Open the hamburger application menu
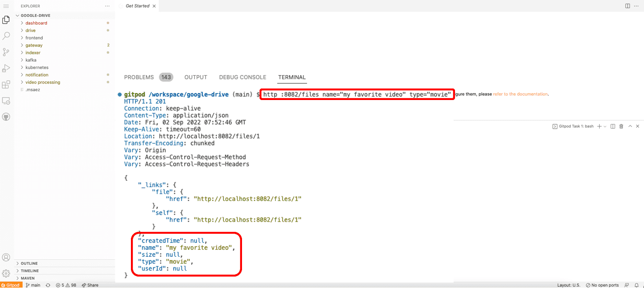Screen dimensions: 644x289 pos(6,6)
